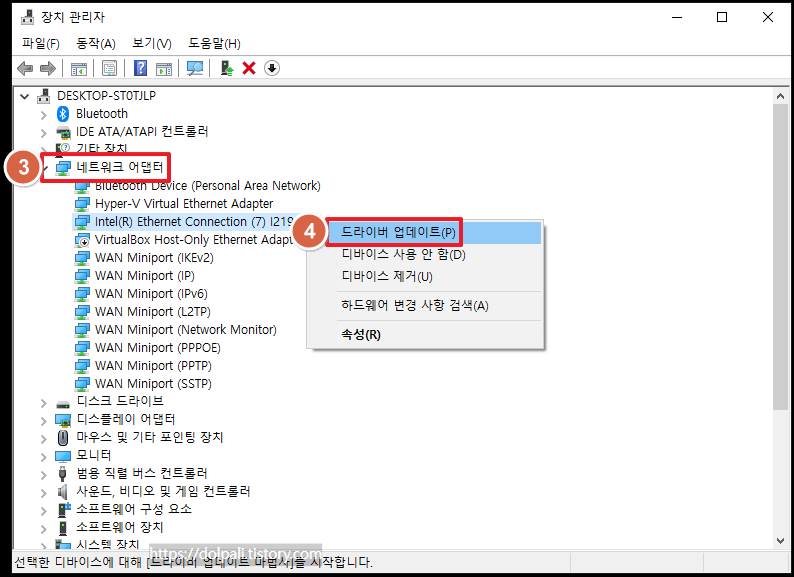Viewport: 794px width, 577px height.
Task: Open the 동작(A) menu
Action: [96, 44]
